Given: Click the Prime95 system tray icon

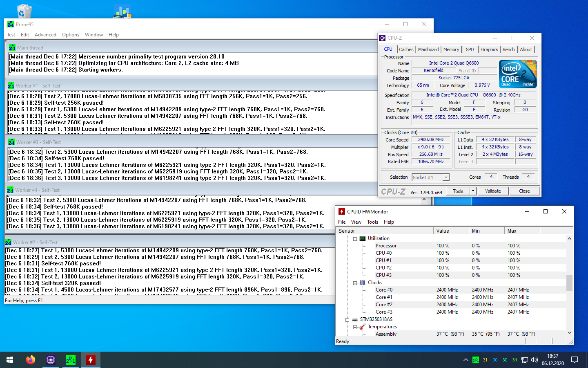Looking at the screenshot, I should [476, 360].
